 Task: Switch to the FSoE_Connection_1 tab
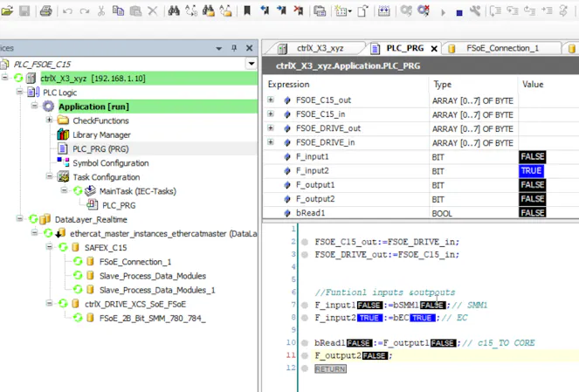[x=501, y=48]
